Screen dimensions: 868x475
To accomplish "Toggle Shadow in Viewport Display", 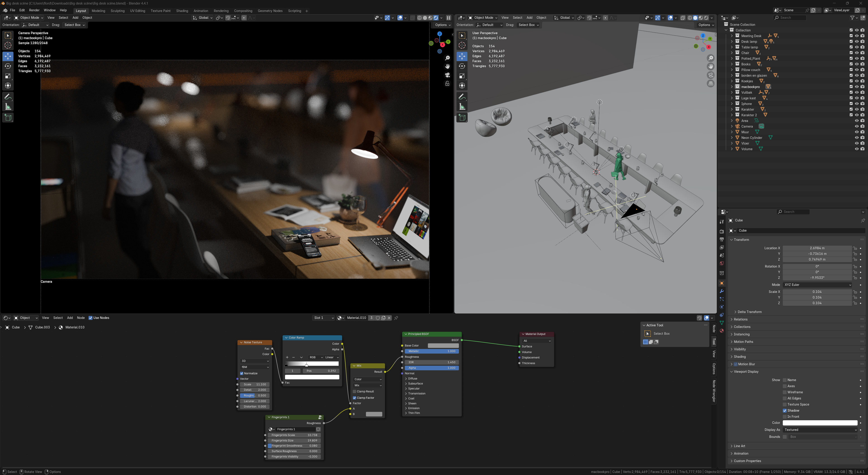I will click(x=784, y=411).
